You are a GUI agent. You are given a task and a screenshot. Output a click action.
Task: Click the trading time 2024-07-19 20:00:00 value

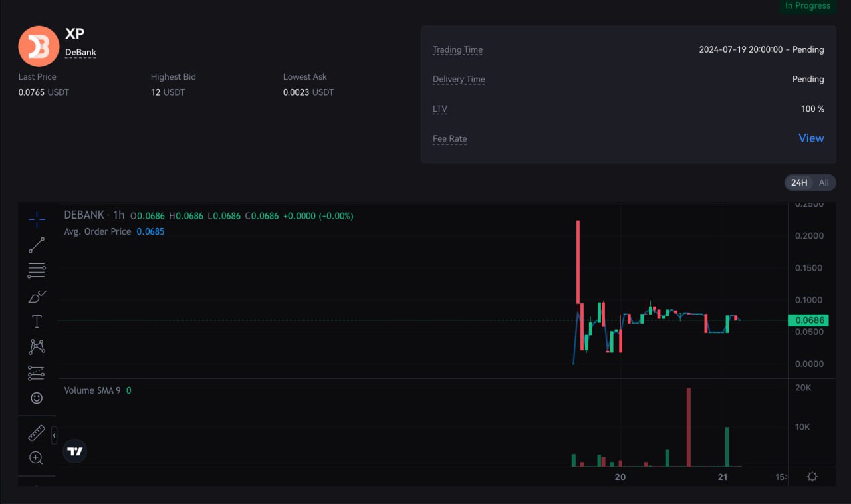pyautogui.click(x=761, y=49)
